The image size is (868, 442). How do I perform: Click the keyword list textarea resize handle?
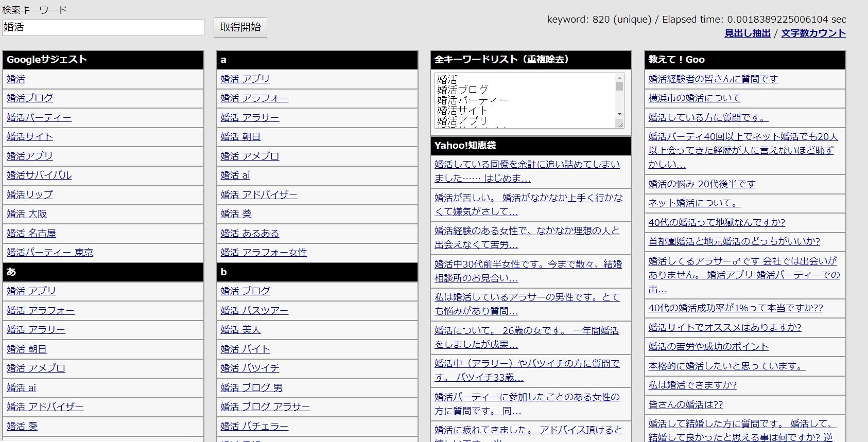click(620, 124)
